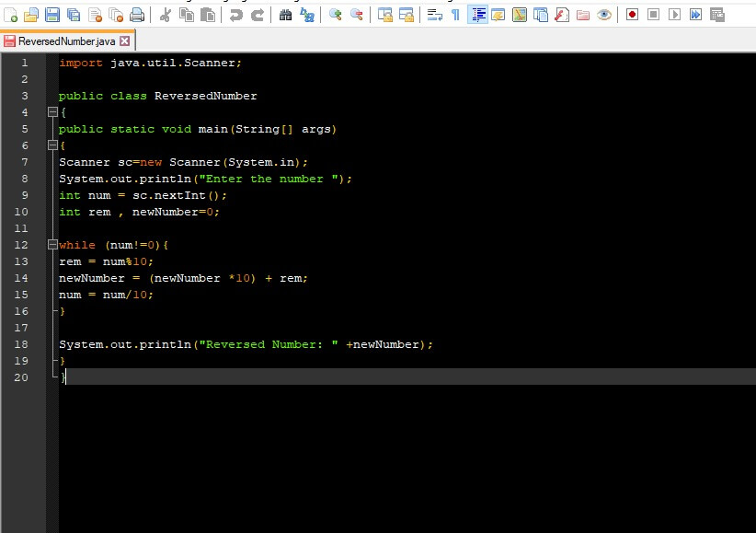Toggle word wrap in the toolbar
Screen dimensions: 756x533
[x=434, y=15]
